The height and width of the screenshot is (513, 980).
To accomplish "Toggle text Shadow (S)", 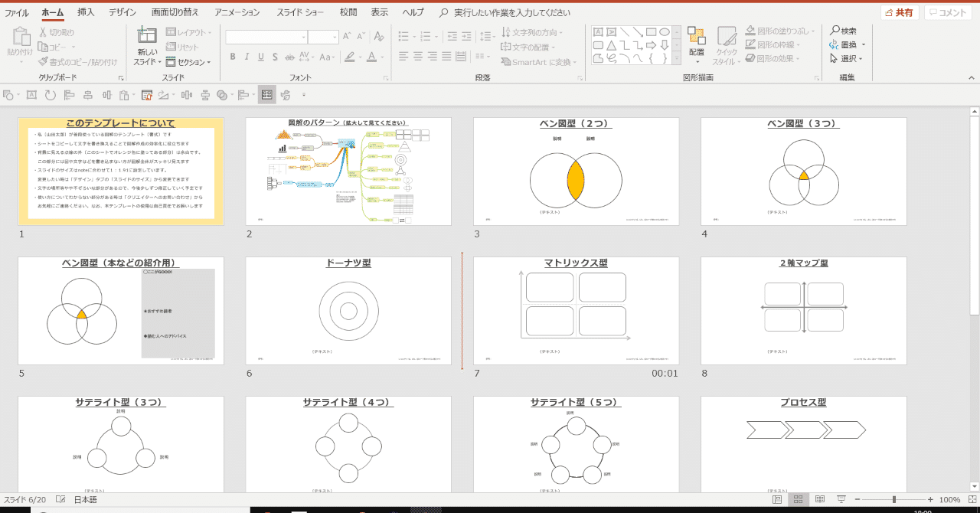I will point(276,57).
